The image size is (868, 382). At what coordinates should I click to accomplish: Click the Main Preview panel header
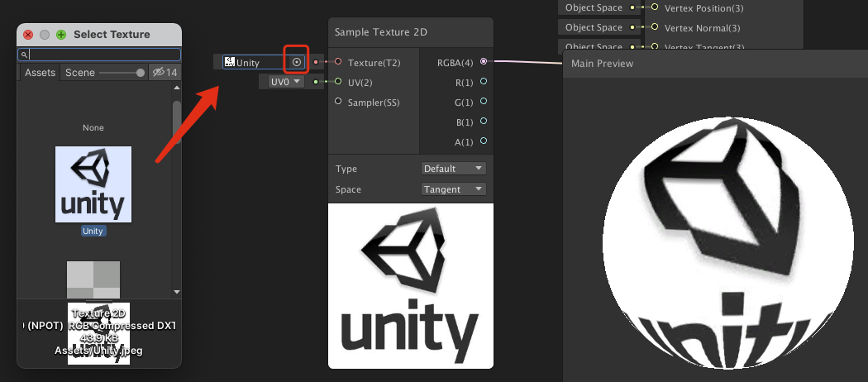(x=715, y=64)
